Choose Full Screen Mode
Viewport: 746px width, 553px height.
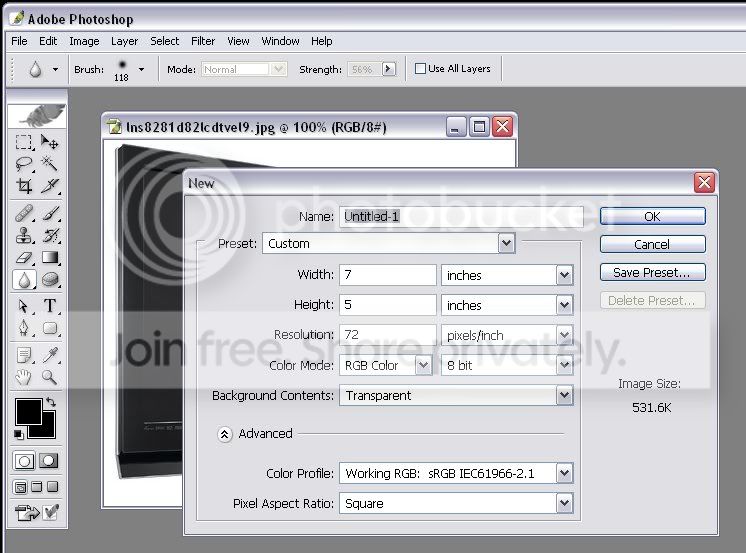[53, 487]
